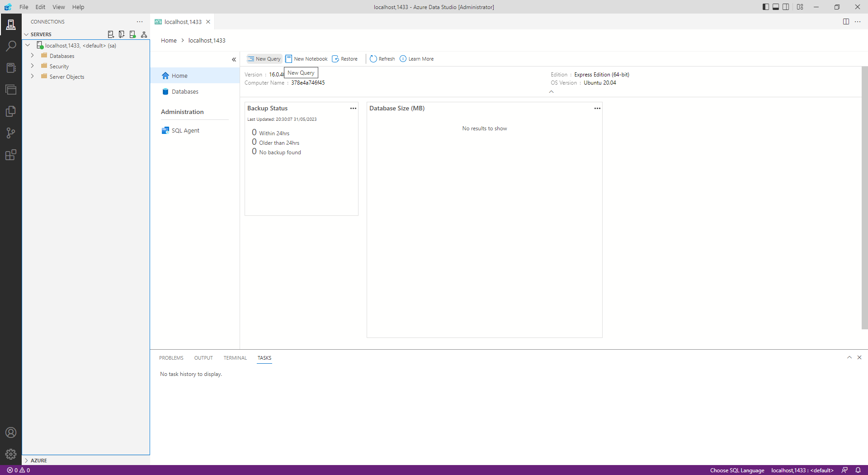The height and width of the screenshot is (475, 868).
Task: Select the Tasks tab
Action: coord(264,358)
